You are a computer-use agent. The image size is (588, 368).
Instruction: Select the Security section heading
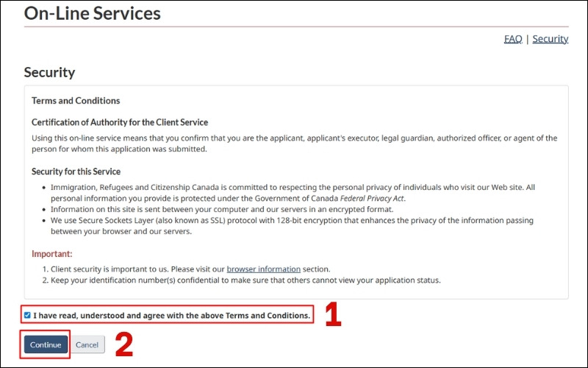tap(49, 72)
